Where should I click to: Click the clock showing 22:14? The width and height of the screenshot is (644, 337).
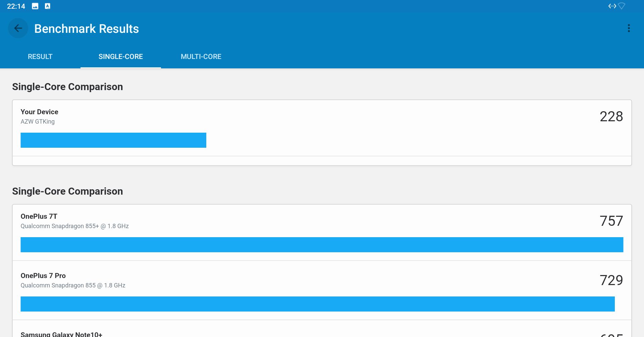coord(16,6)
